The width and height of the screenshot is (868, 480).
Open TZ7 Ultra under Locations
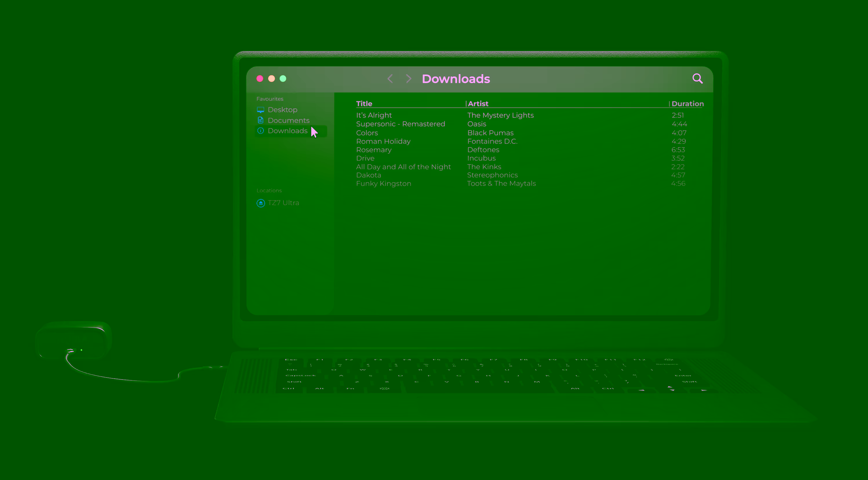coord(283,203)
